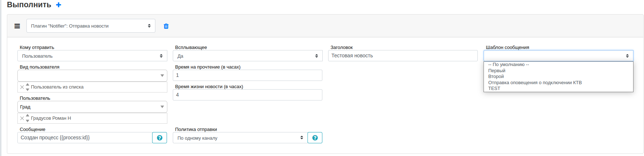This screenshot has width=644, height=156.
Task: Click Сообщение input field
Action: (x=85, y=138)
